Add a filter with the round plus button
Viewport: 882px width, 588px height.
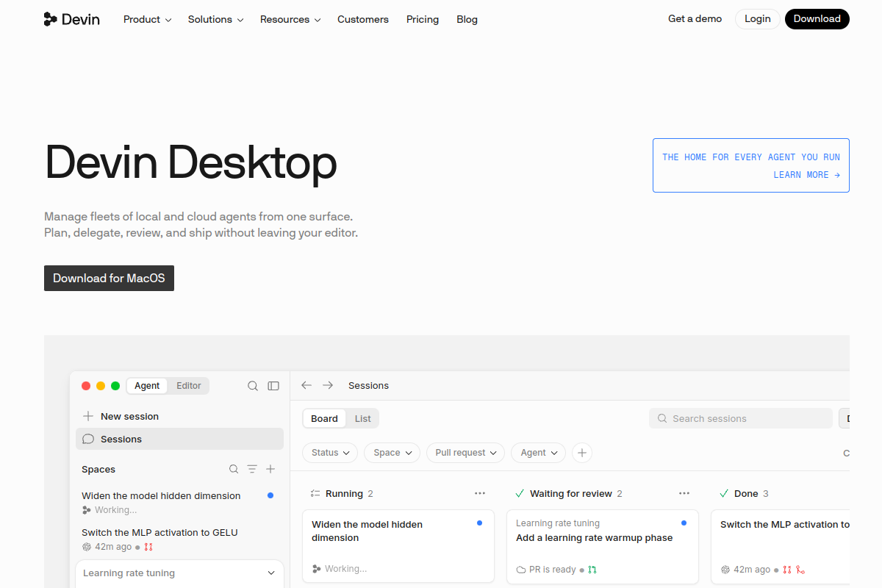(582, 453)
